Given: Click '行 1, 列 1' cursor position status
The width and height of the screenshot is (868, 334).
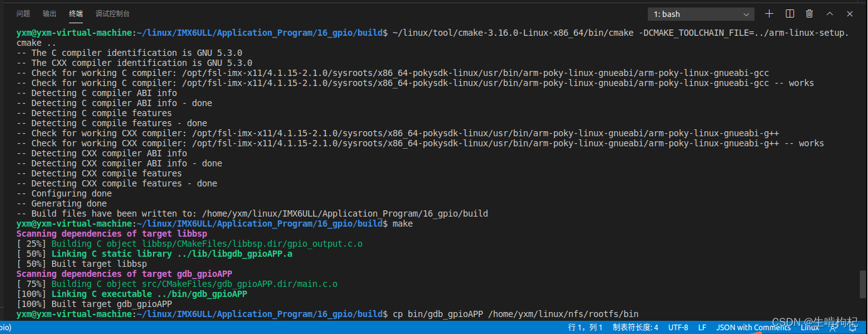Looking at the screenshot, I should pos(585,328).
